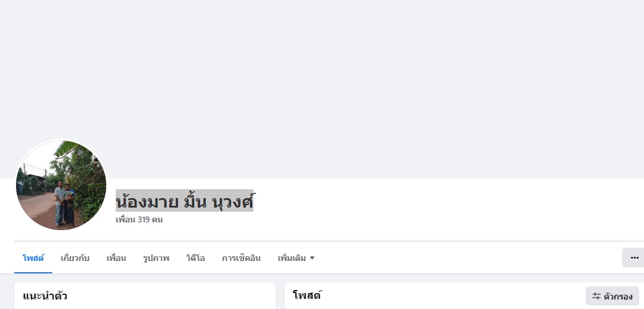Click the active underline beneath the โพสต์ tab

coord(33,272)
